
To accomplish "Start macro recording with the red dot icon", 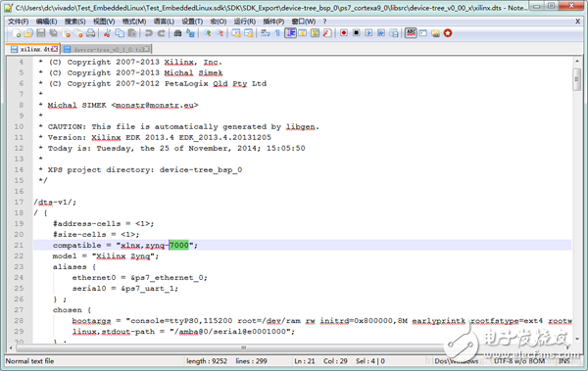I will pos(344,33).
